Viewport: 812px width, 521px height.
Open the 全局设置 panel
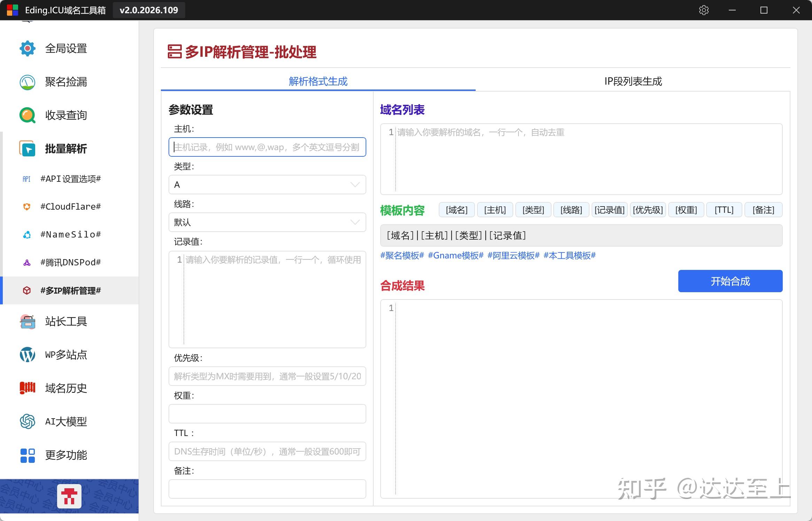66,48
